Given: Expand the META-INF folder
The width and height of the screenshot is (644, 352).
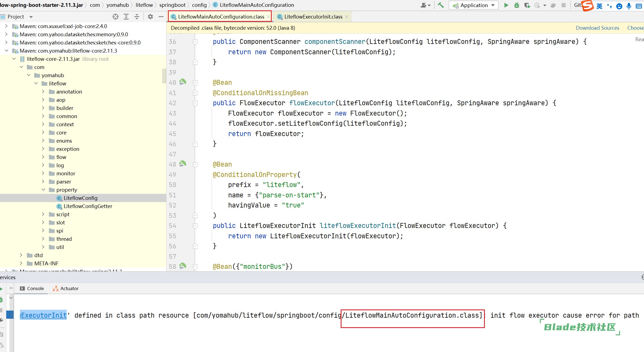Looking at the screenshot, I should point(21,263).
